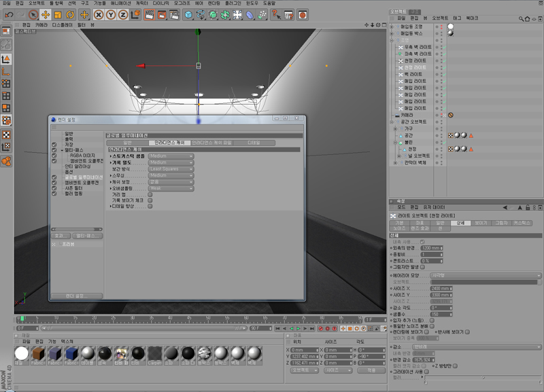Click the 외측의 반경 1200 mm field
544x392 pixels.
(431, 248)
